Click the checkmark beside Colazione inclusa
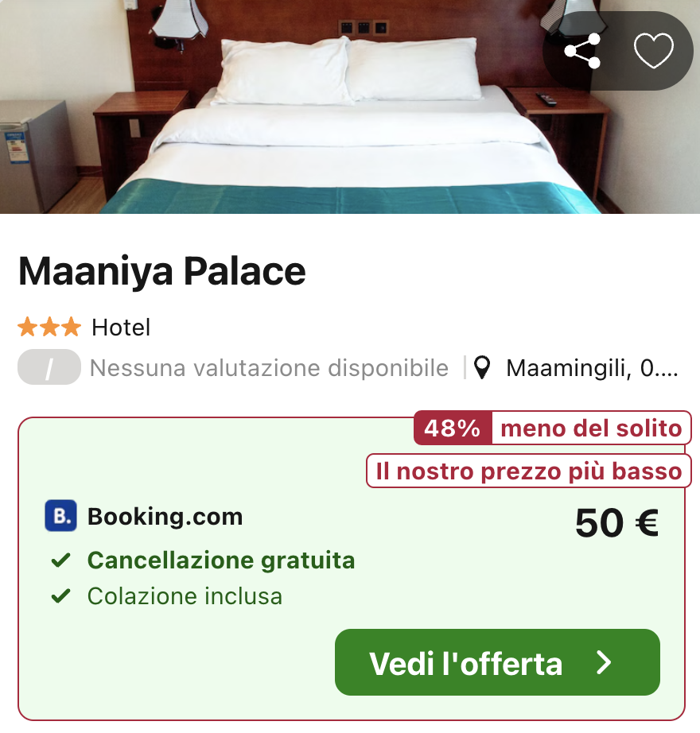700x733 pixels. click(60, 595)
